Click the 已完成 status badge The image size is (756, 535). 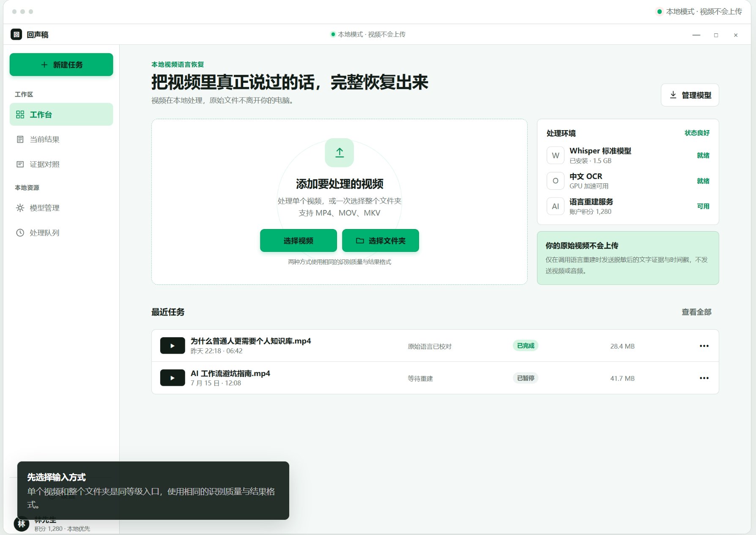(x=526, y=346)
